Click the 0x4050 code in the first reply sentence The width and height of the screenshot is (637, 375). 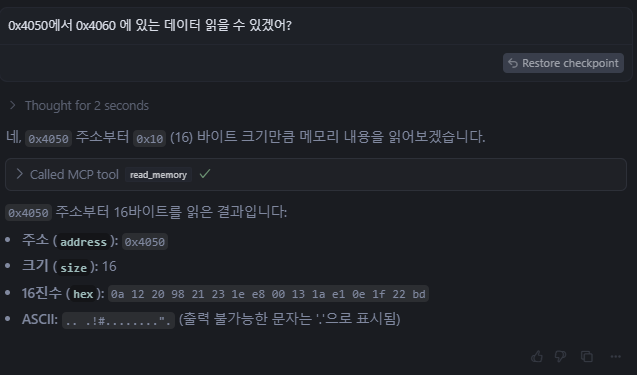coord(48,139)
